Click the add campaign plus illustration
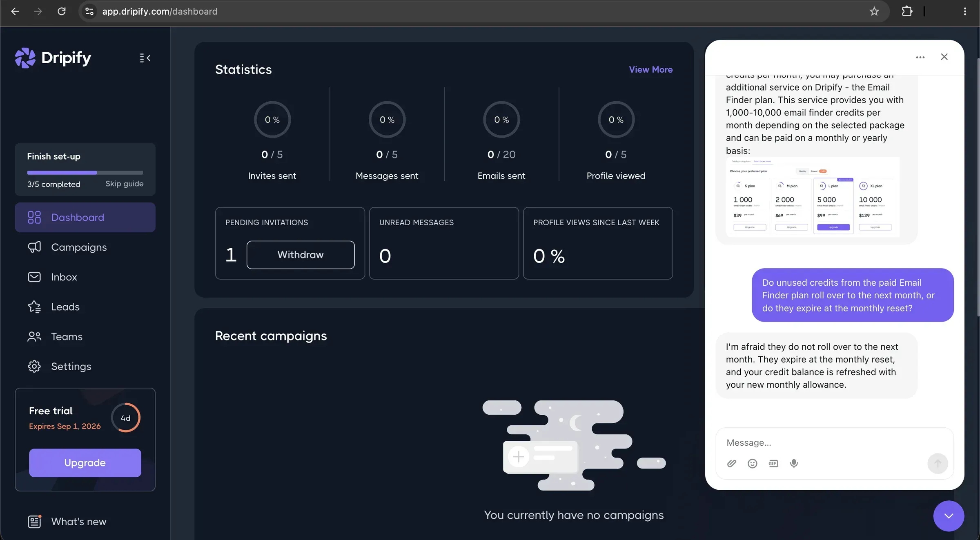 point(518,456)
